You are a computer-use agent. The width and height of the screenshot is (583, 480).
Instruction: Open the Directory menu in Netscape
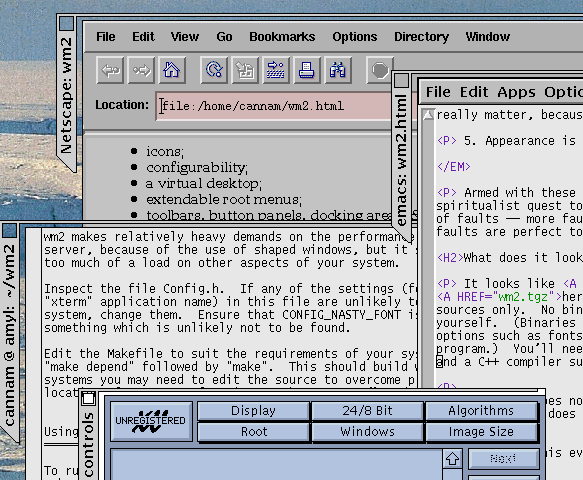pyautogui.click(x=421, y=37)
